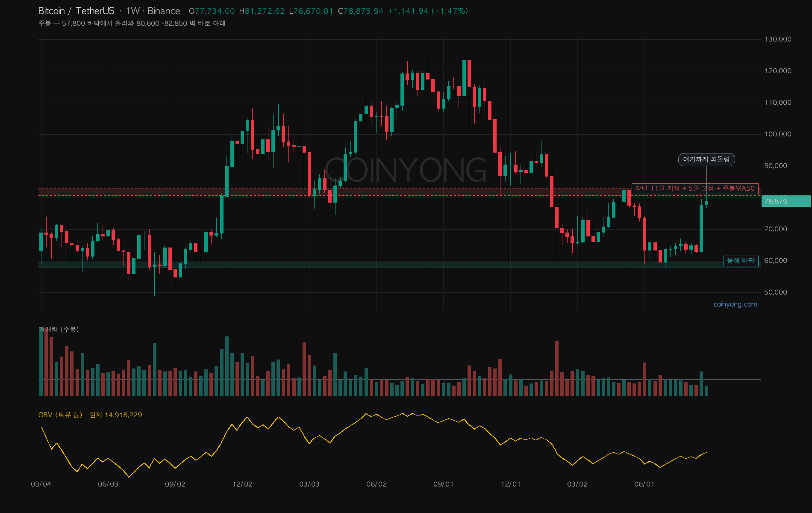Image resolution: width=812 pixels, height=513 pixels.
Task: Click the 60,000 price axis label
Action: 776,261
